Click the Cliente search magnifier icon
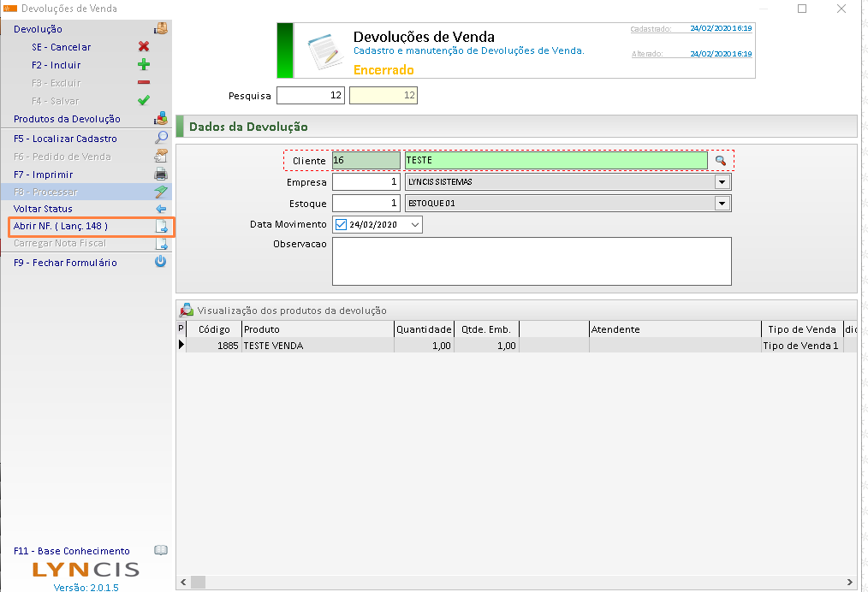This screenshot has width=868, height=592. click(x=721, y=161)
